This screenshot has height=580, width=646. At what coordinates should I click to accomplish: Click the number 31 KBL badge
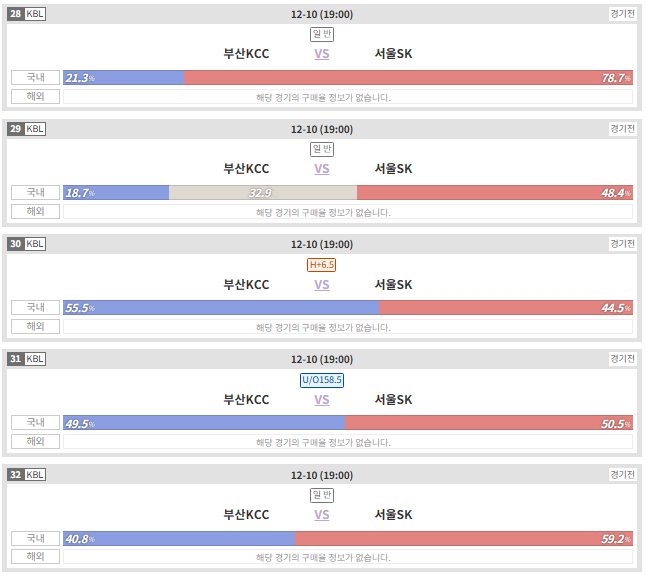pyautogui.click(x=26, y=359)
